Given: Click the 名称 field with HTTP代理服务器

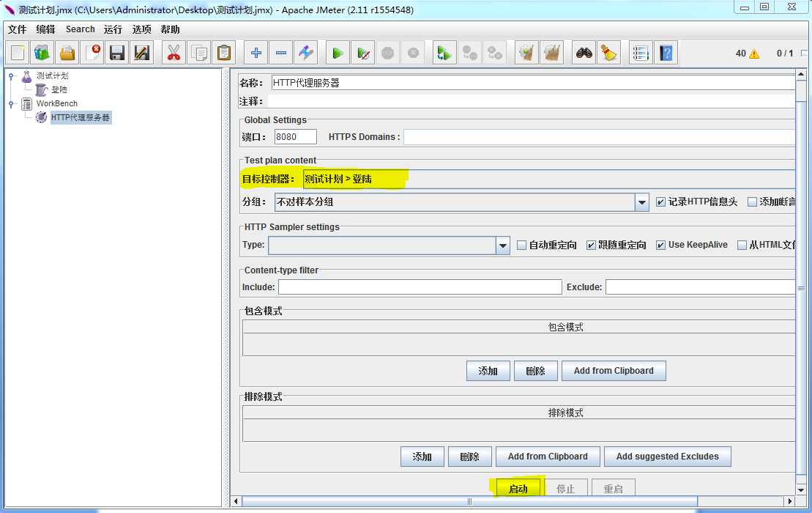Looking at the screenshot, I should (533, 83).
